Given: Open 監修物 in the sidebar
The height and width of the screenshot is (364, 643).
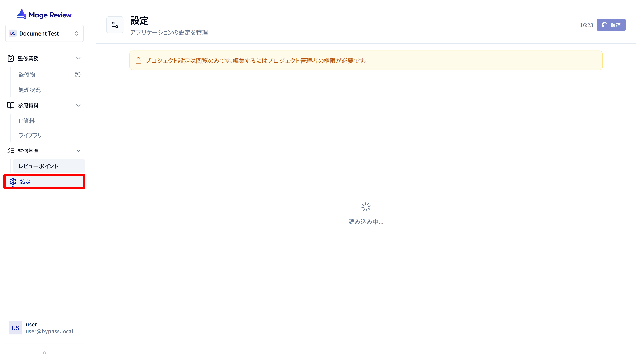Looking at the screenshot, I should click(x=27, y=75).
